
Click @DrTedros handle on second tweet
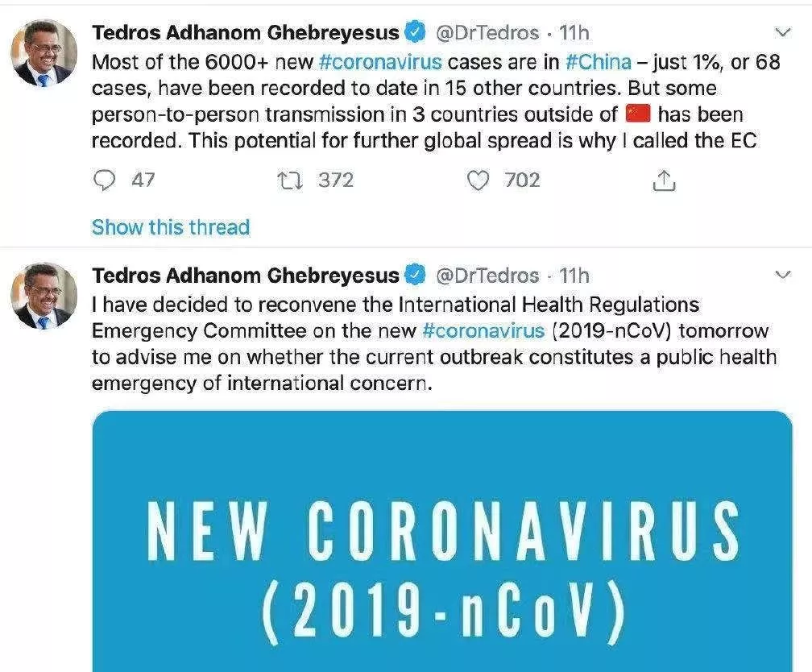487,276
